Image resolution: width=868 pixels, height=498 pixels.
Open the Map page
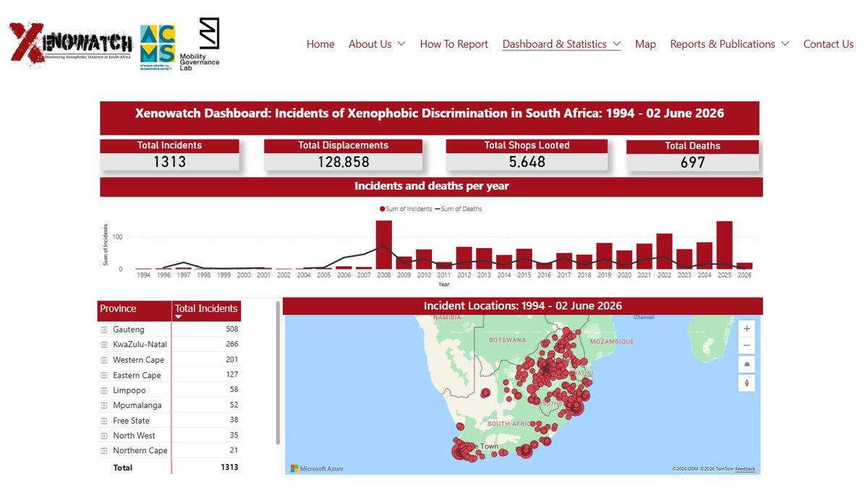coord(645,44)
